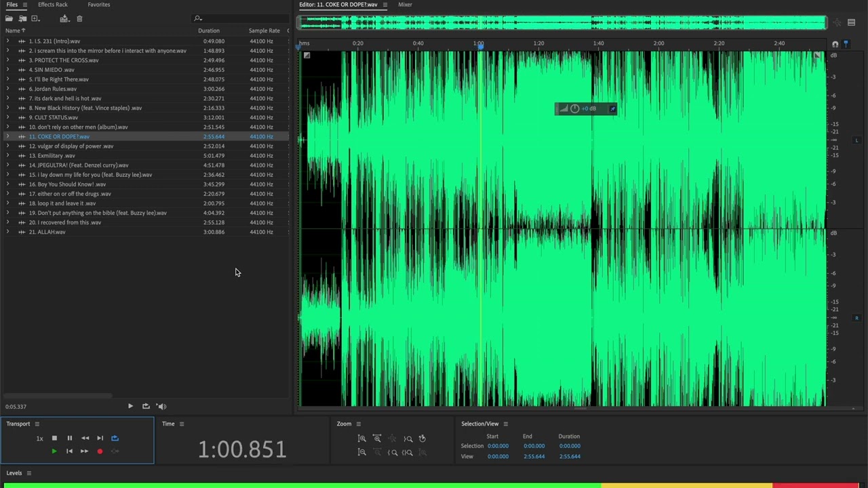Toggle Loop Playback in Transport

[115, 438]
